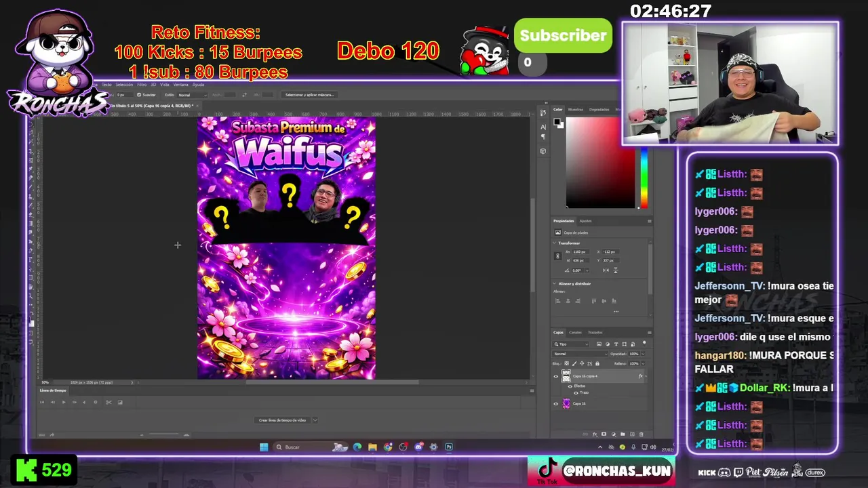868x488 pixels.
Task: Add layer style fx icon at bottom
Action: click(595, 434)
